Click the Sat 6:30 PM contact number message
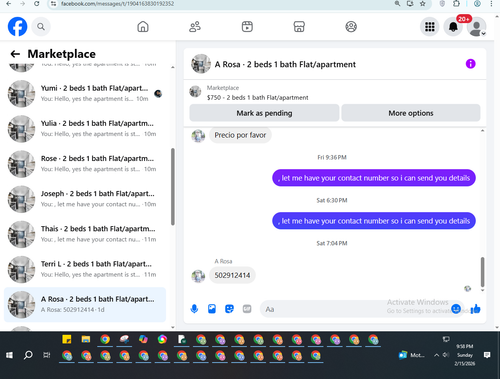The width and height of the screenshot is (500, 379). click(x=374, y=221)
